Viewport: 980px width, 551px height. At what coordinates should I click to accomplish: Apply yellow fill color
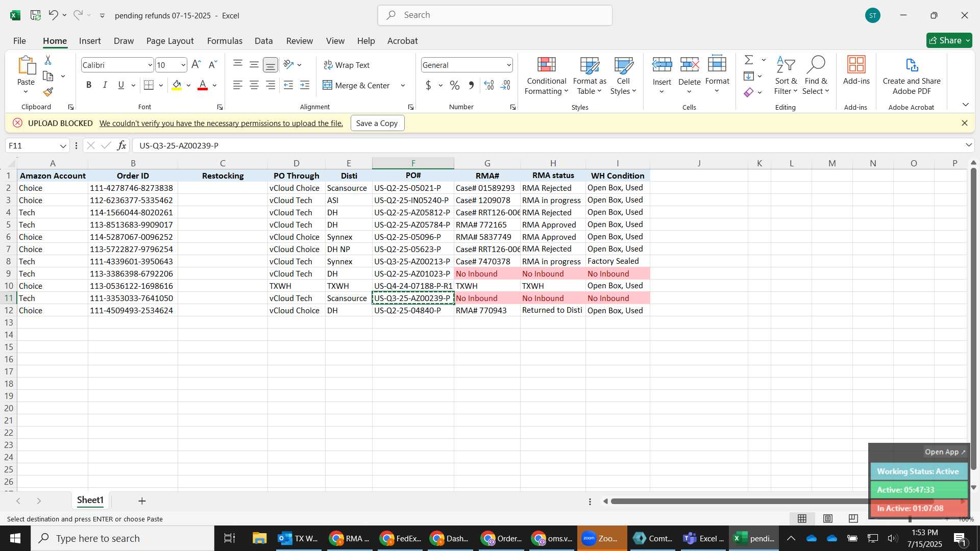[x=177, y=85]
